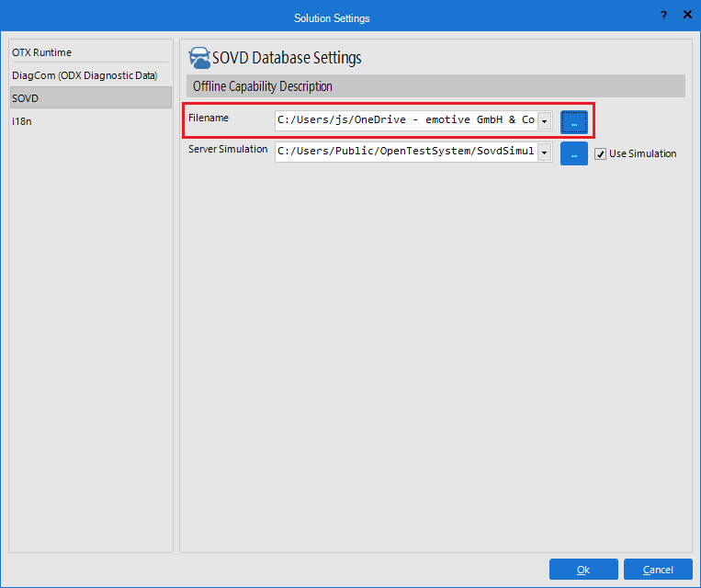This screenshot has height=588, width=701.
Task: Click the help question mark in title bar
Action: point(663,17)
